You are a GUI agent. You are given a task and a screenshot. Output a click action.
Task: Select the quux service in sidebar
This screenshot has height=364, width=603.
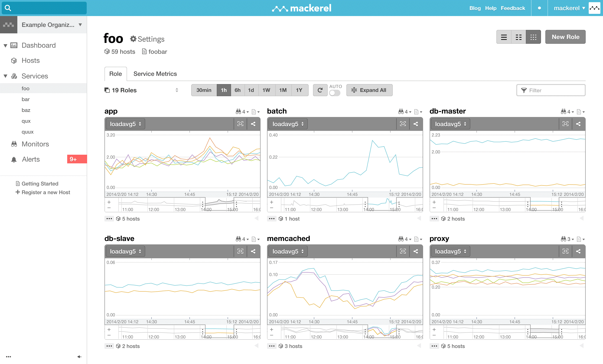[27, 132]
